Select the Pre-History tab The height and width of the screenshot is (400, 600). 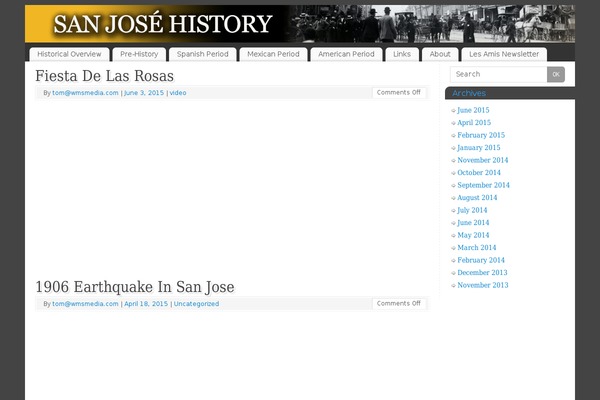tap(139, 54)
